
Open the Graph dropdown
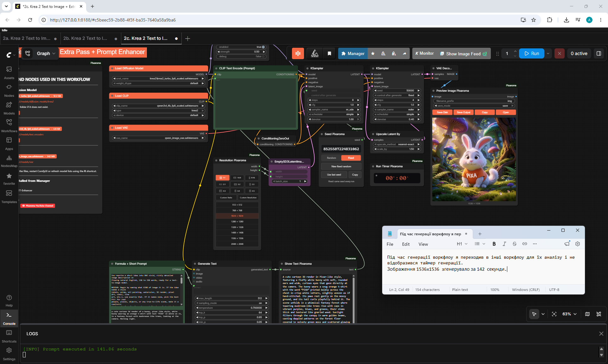(x=46, y=53)
